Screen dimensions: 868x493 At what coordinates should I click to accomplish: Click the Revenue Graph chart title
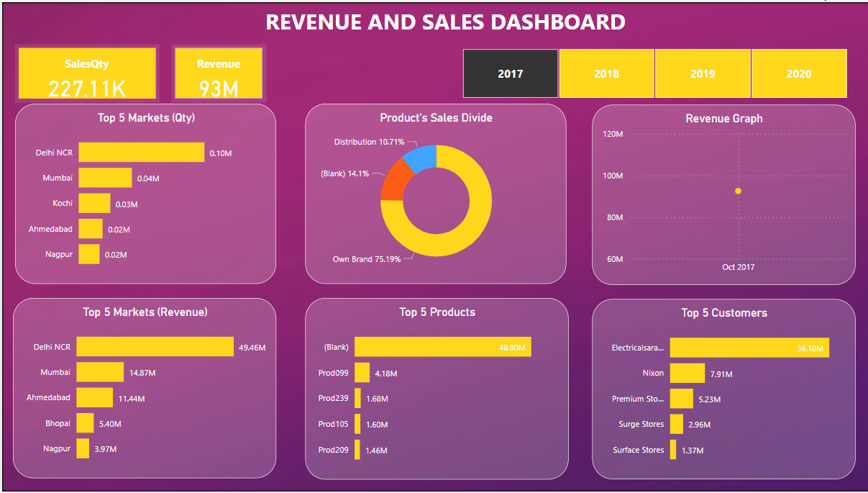pos(723,118)
